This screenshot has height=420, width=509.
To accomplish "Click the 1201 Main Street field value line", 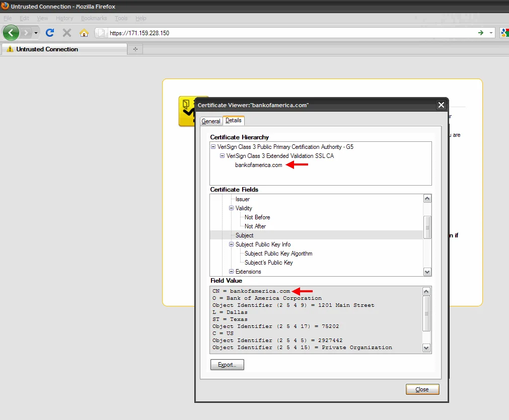I will 293,305.
